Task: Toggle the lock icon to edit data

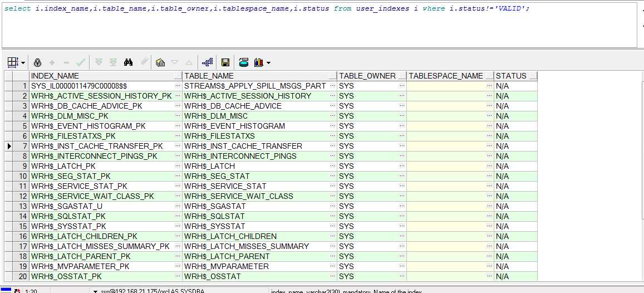Action: pos(37,63)
